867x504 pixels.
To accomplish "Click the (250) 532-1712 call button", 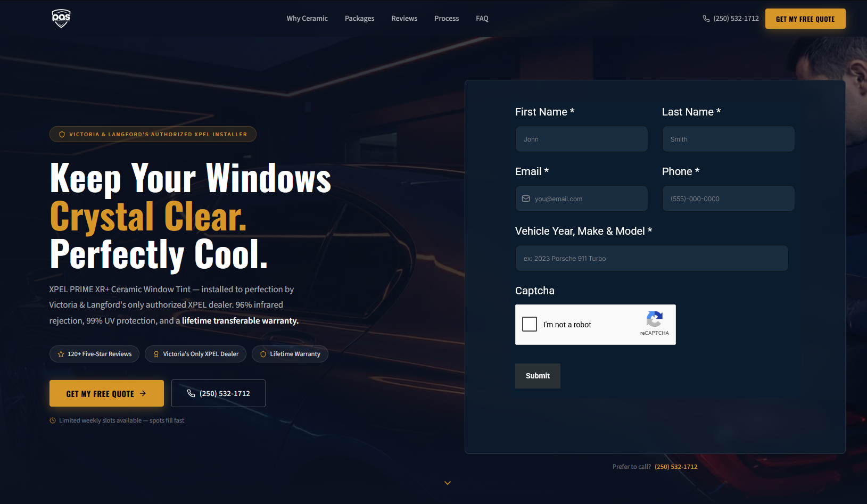I will click(x=218, y=393).
